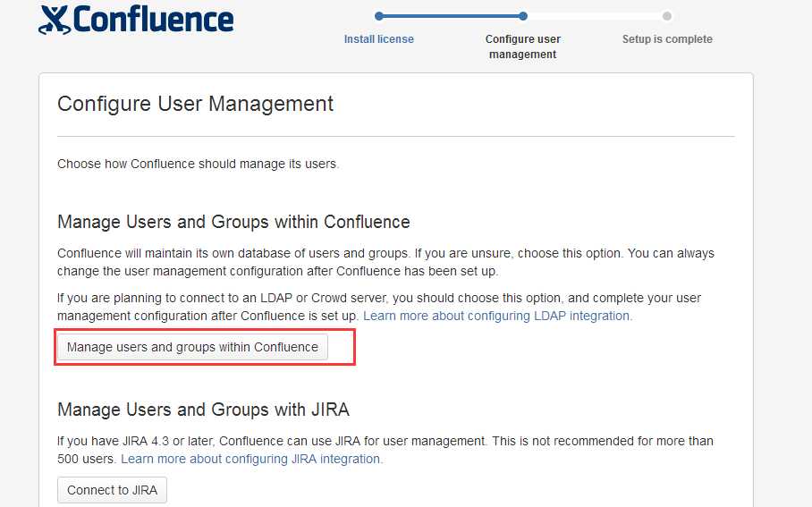Click the Manage Users and Groups with JIRA heading
The image size is (812, 507).
point(203,410)
